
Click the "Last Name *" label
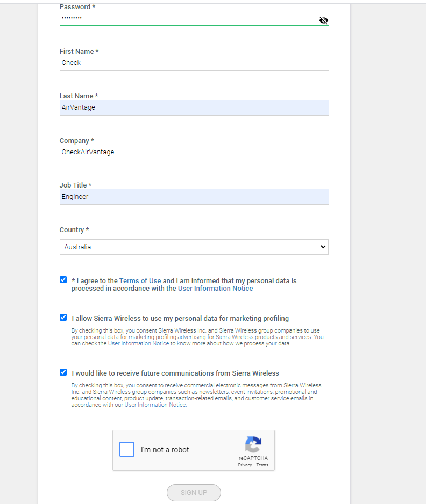[x=79, y=96]
